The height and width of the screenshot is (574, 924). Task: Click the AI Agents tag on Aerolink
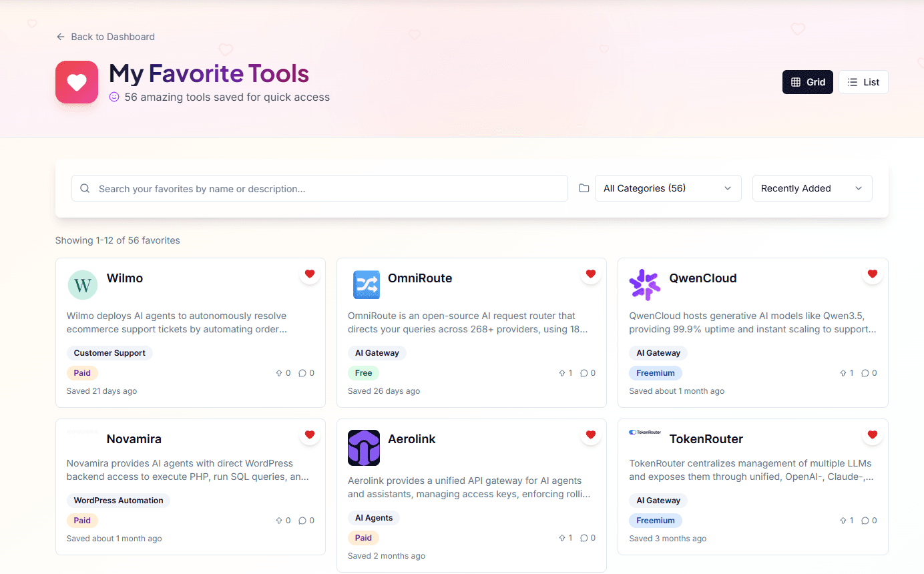tap(374, 518)
